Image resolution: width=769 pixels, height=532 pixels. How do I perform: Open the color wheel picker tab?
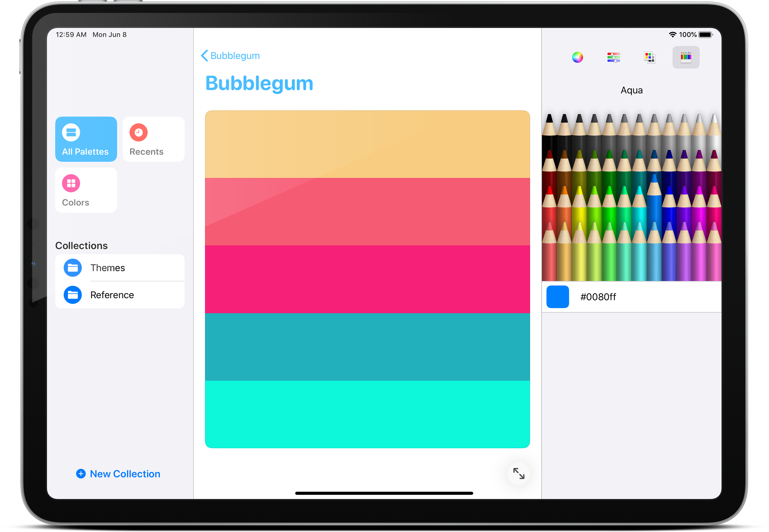[x=577, y=57]
